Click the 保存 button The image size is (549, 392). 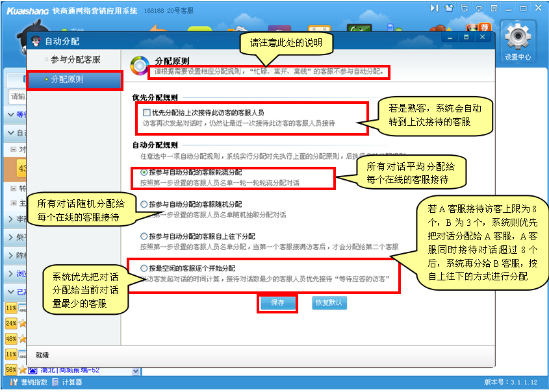[277, 303]
